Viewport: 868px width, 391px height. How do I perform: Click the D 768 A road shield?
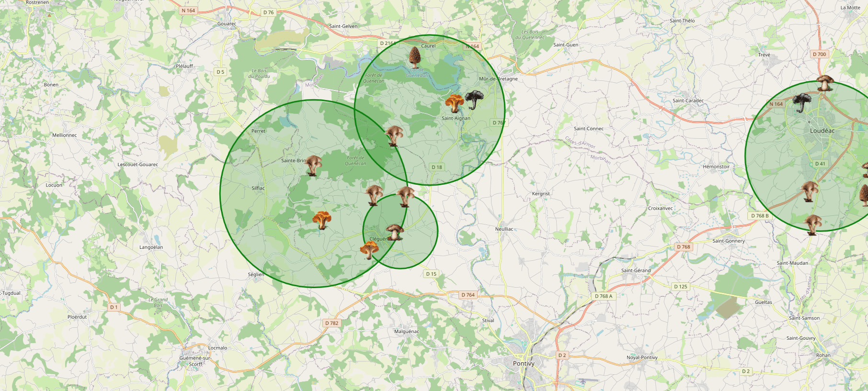pyautogui.click(x=604, y=296)
